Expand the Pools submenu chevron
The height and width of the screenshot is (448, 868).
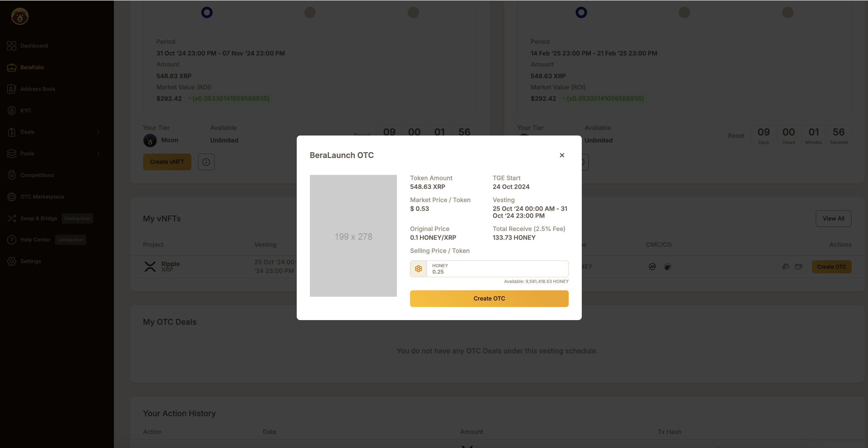pyautogui.click(x=98, y=154)
